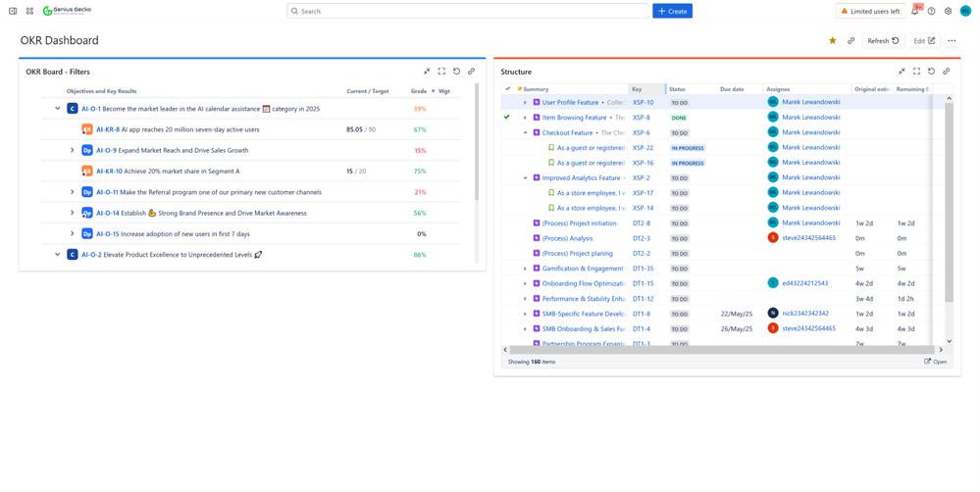Collapse the Improved Analytics Feature row
The width and height of the screenshot is (980, 492).
(x=525, y=178)
